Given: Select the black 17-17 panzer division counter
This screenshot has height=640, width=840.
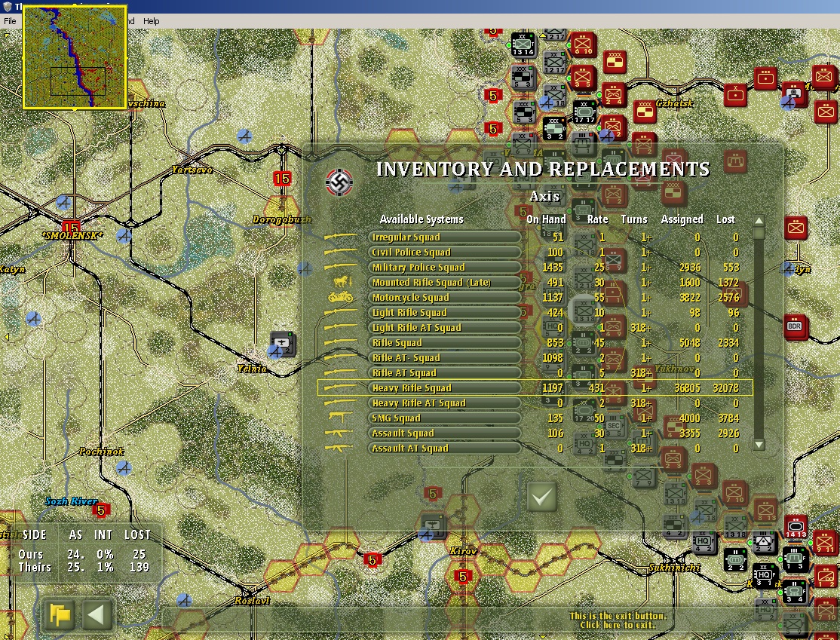Looking at the screenshot, I should coord(584,112).
